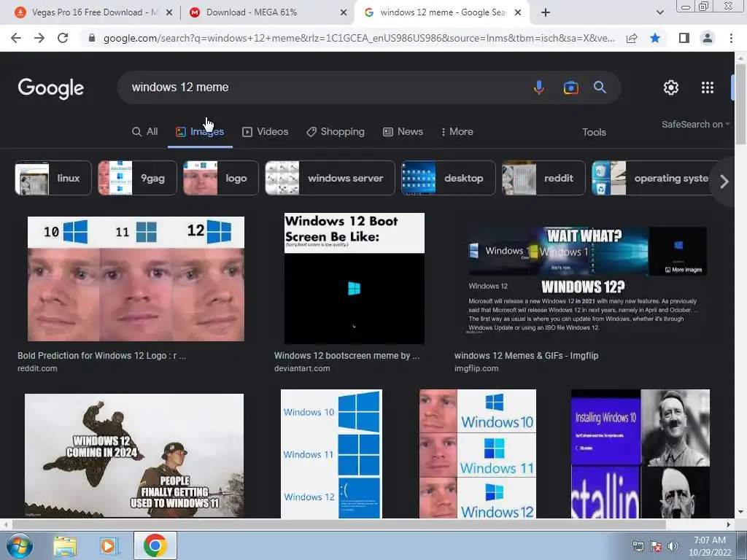Show more filter chips with right chevron
Image resolution: width=747 pixels, height=560 pixels.
tap(724, 182)
